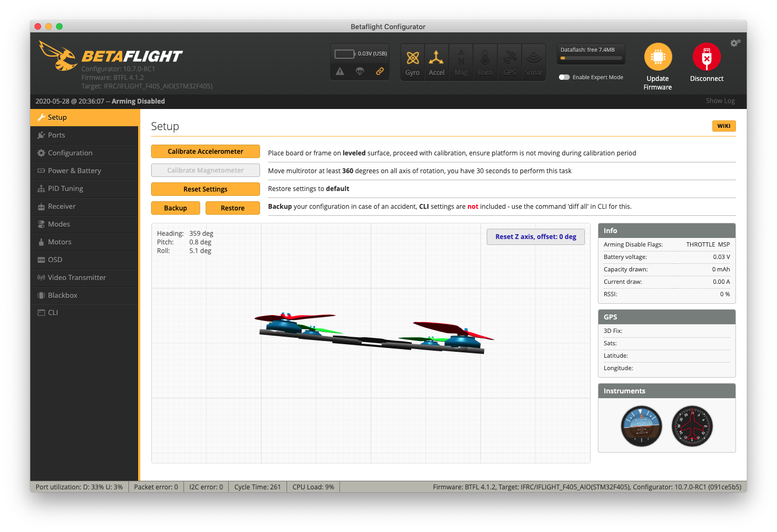Image resolution: width=777 pixels, height=532 pixels.
Task: Click the failsafe parachute status icon
Action: (360, 71)
